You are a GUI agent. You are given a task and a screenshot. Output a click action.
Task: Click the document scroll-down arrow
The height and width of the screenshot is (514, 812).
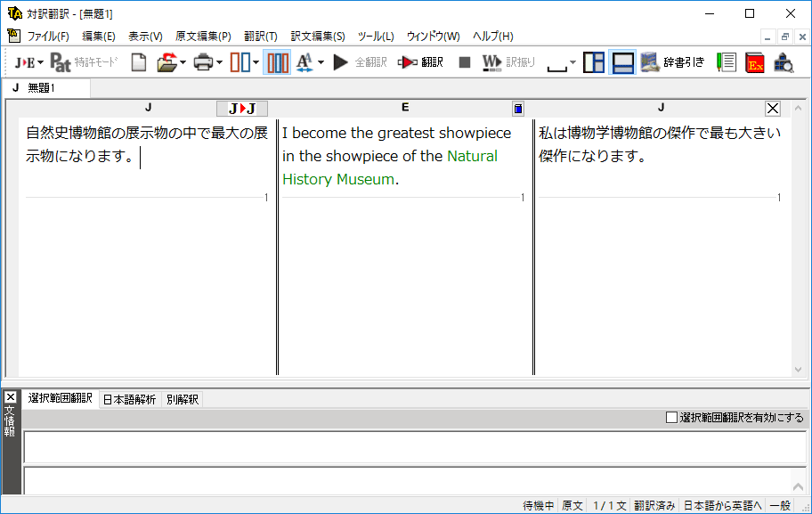798,370
